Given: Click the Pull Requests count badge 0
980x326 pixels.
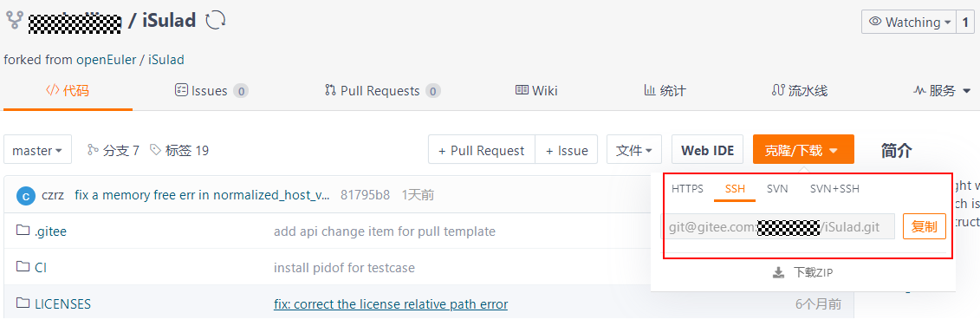Looking at the screenshot, I should [433, 91].
